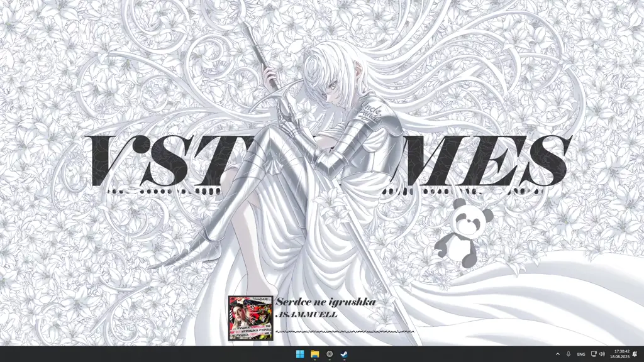The width and height of the screenshot is (644, 362).
Task: Expand the hidden tray icons chevron
Action: click(x=557, y=354)
